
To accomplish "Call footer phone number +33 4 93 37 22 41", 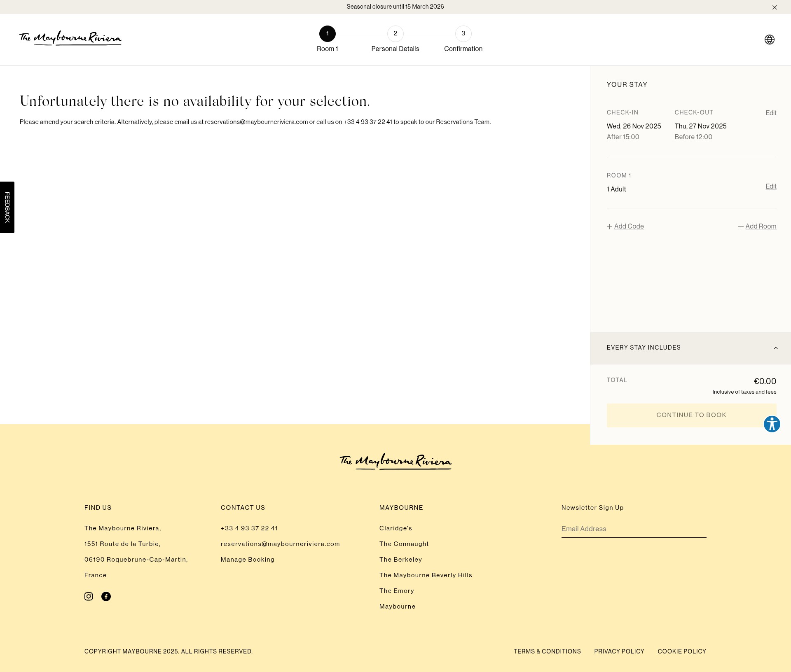I will coord(249,528).
